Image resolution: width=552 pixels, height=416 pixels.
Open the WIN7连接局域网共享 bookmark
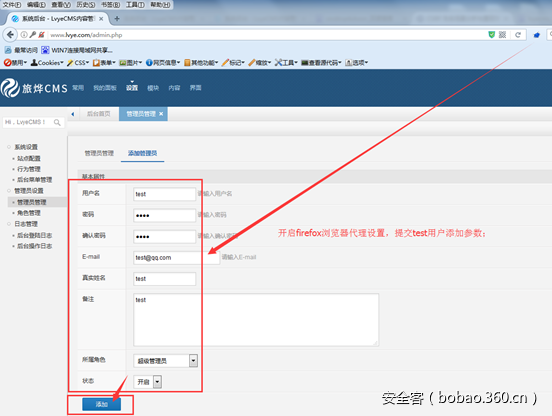77,50
